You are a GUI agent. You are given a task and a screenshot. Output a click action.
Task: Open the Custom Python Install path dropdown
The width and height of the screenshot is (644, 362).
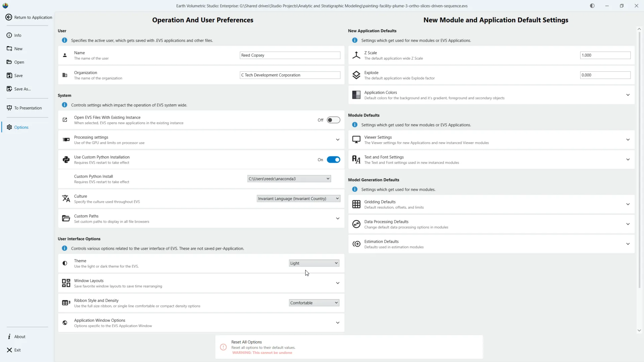pyautogui.click(x=289, y=179)
